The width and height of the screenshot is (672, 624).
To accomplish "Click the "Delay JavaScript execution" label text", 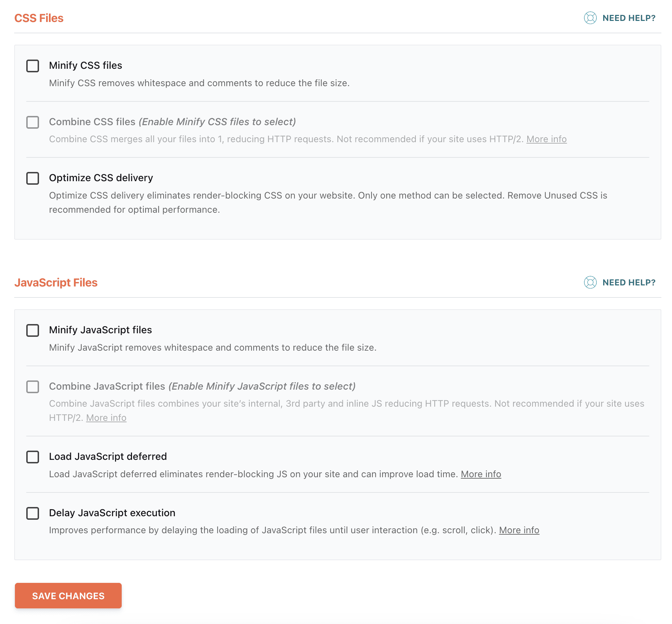I will click(x=112, y=513).
